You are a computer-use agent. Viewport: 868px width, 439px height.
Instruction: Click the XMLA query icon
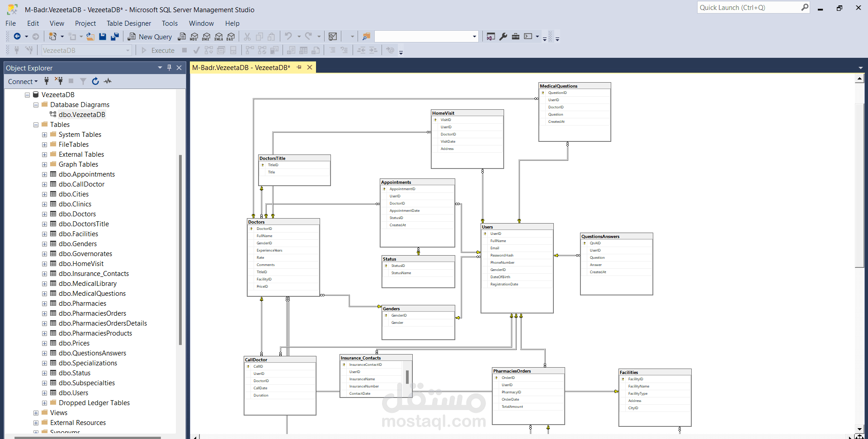[219, 37]
